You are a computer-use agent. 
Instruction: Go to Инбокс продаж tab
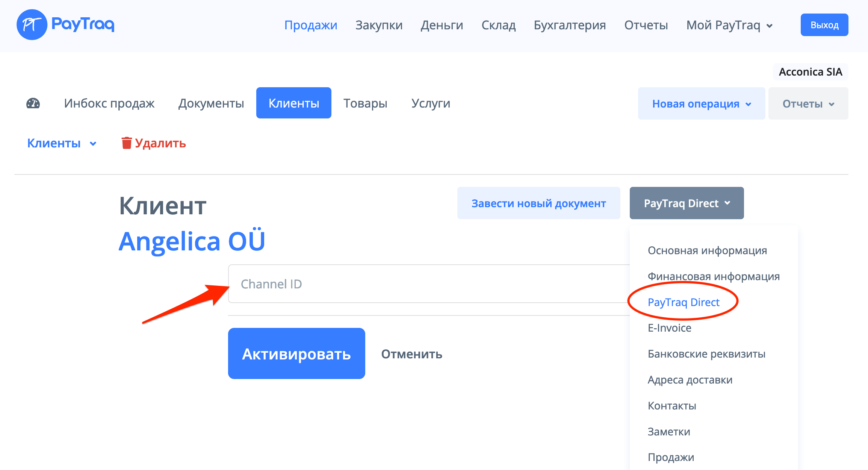[109, 103]
